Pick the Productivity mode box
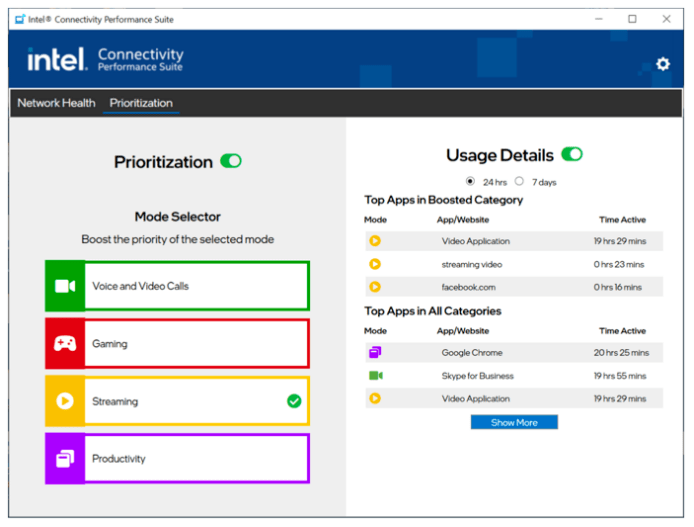This screenshot has height=527, width=694. [x=196, y=459]
